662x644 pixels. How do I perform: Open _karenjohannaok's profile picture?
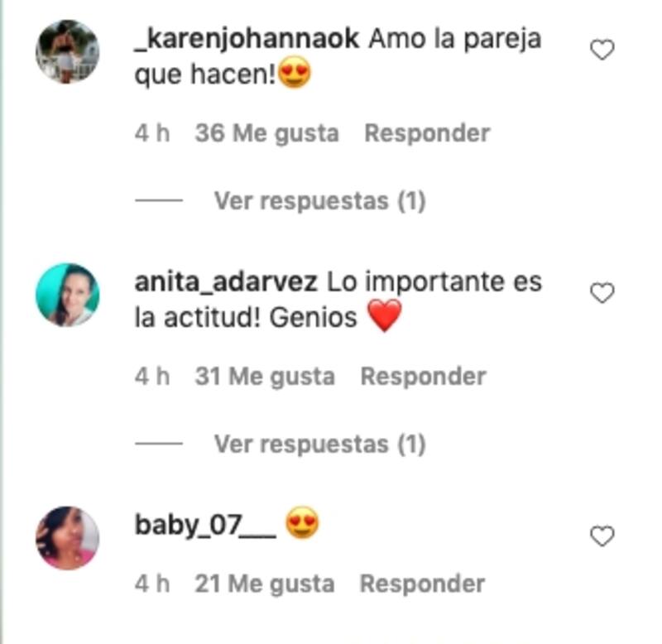click(68, 51)
